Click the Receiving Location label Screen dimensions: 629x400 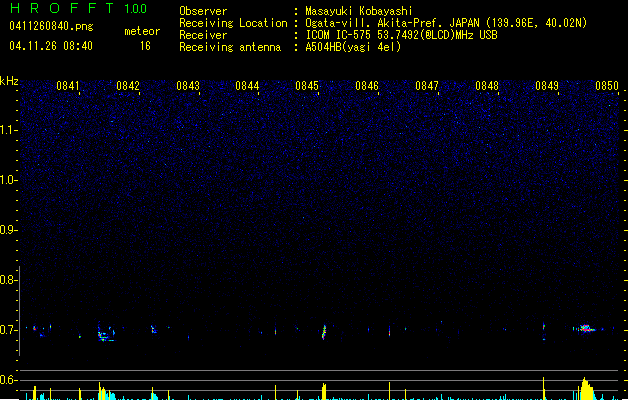pyautogui.click(x=233, y=23)
